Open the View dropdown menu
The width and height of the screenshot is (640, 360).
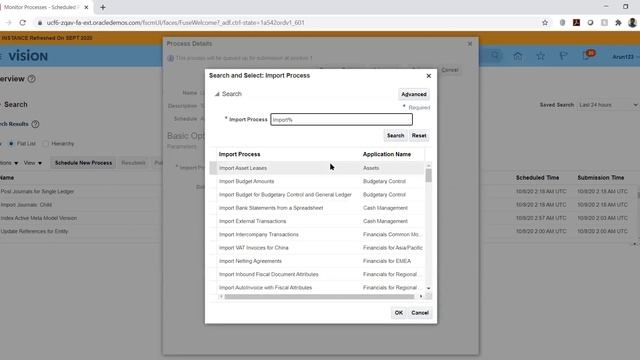[x=33, y=163]
